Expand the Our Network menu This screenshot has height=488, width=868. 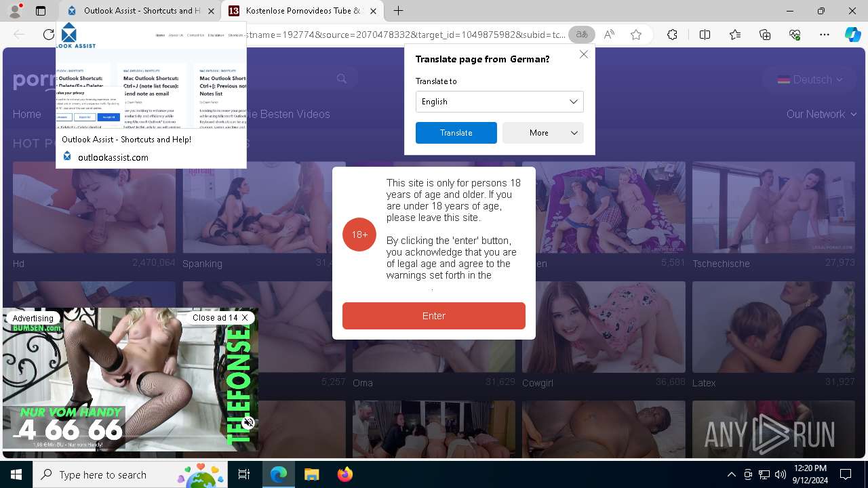(821, 114)
